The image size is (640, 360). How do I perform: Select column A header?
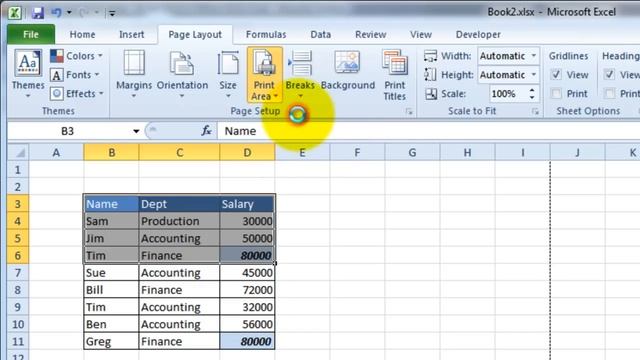point(56,153)
